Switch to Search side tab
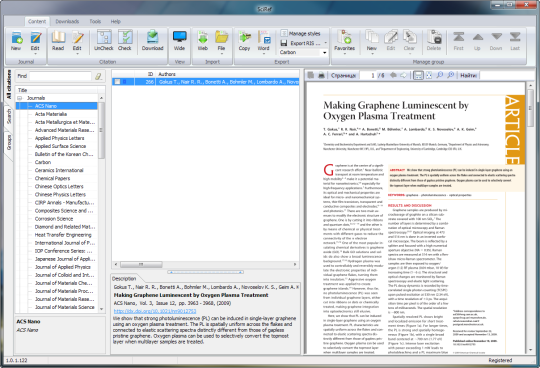 coord(9,116)
